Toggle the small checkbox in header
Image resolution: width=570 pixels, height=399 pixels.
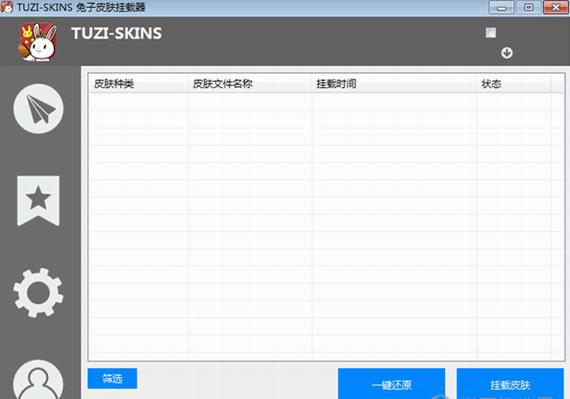491,33
